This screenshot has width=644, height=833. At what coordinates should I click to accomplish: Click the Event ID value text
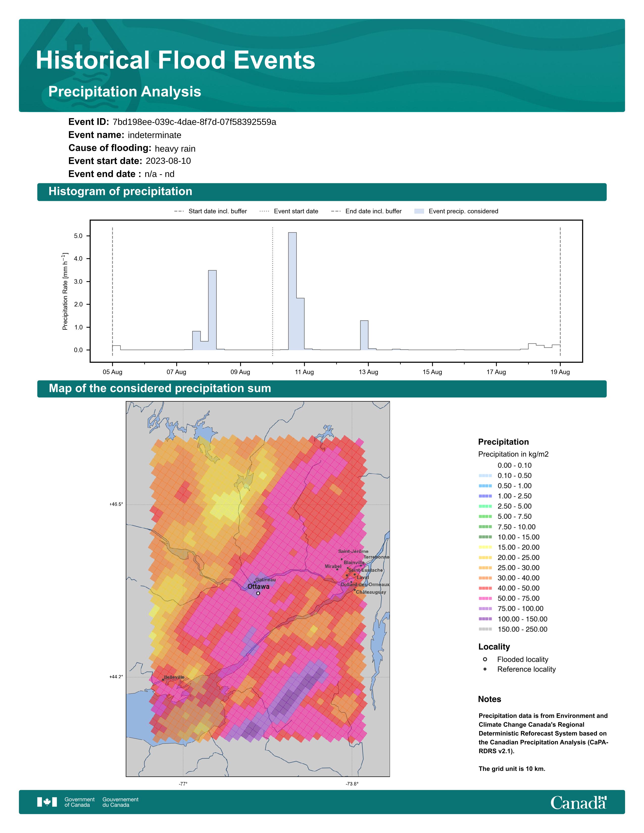(x=194, y=122)
